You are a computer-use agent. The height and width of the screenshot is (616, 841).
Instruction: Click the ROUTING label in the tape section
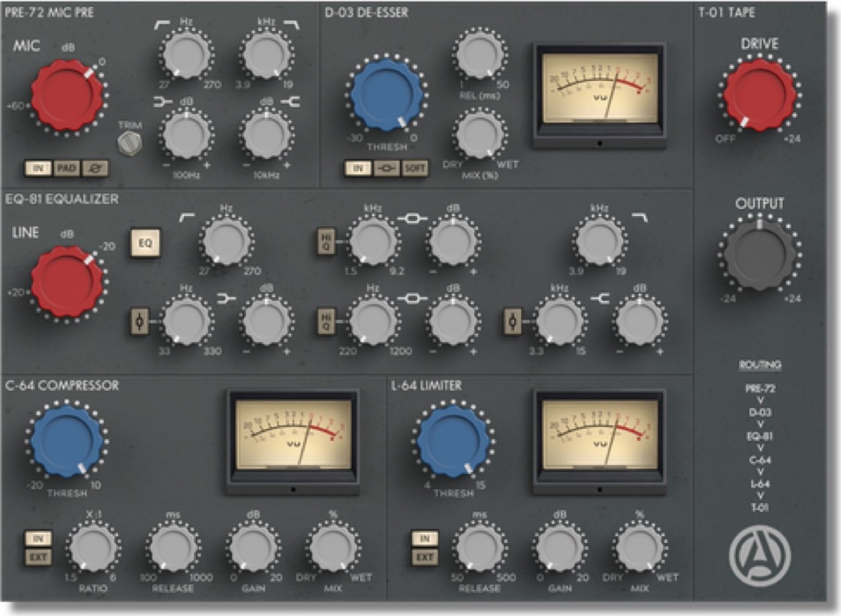coord(760,365)
